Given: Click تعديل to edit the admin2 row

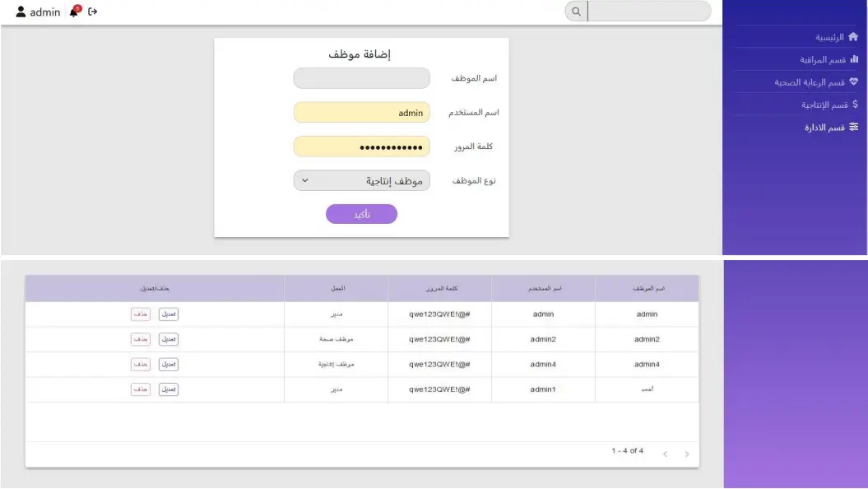Looking at the screenshot, I should pos(168,338).
